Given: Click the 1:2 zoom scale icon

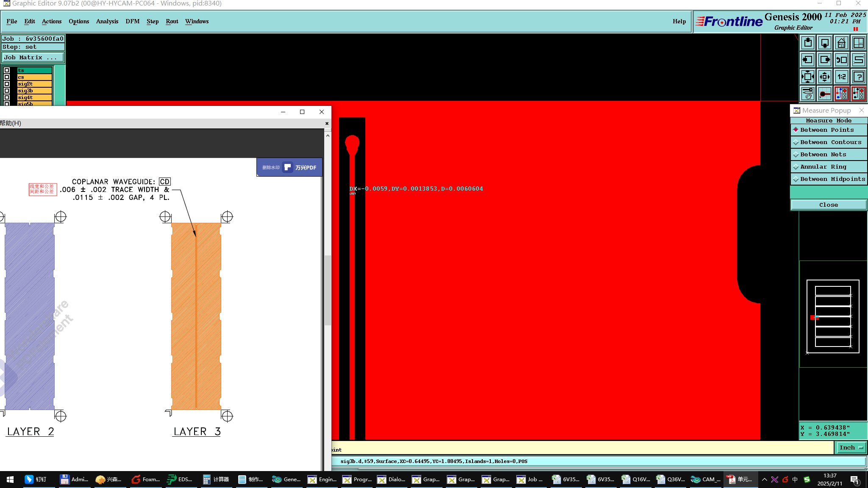Looking at the screenshot, I should pos(841,77).
